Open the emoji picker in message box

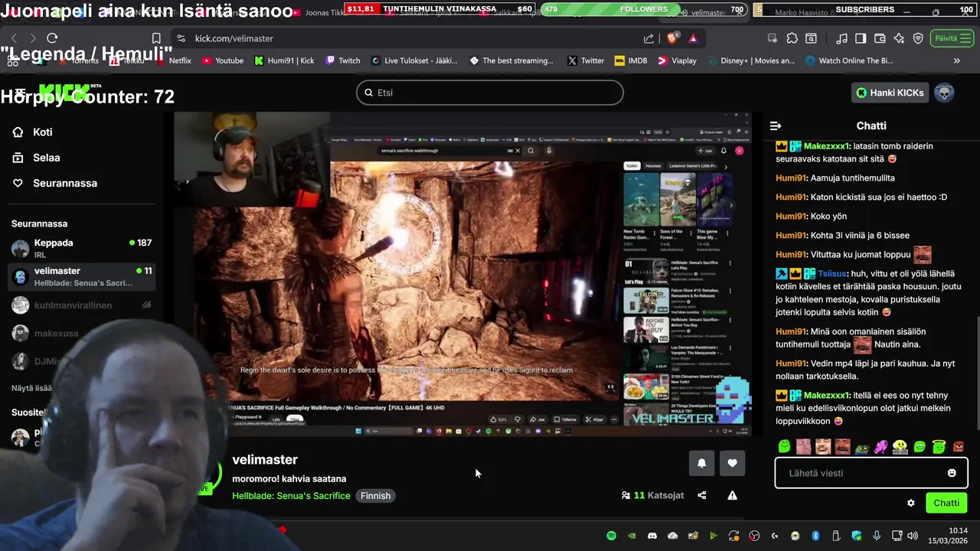tap(952, 473)
